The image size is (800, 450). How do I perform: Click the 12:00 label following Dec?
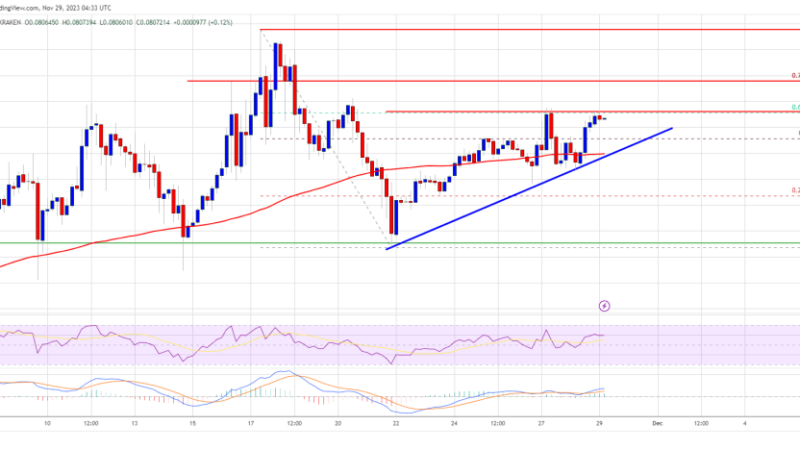tap(701, 423)
